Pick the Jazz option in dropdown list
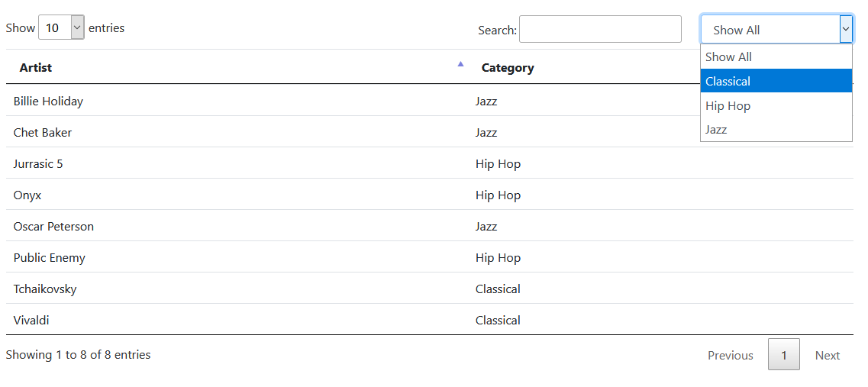868x387 pixels. click(x=776, y=130)
